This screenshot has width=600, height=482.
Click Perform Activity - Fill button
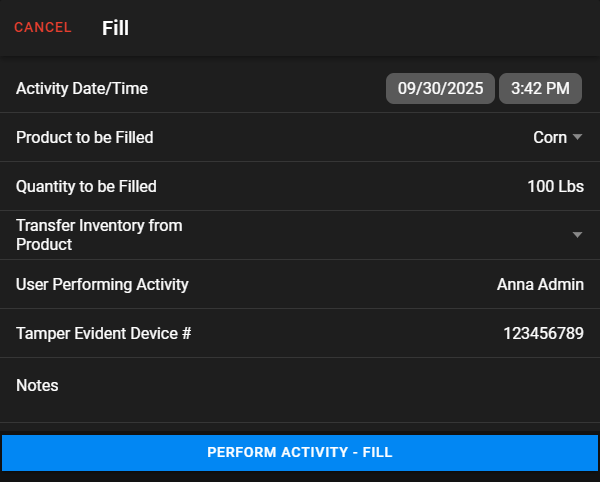pos(300,453)
